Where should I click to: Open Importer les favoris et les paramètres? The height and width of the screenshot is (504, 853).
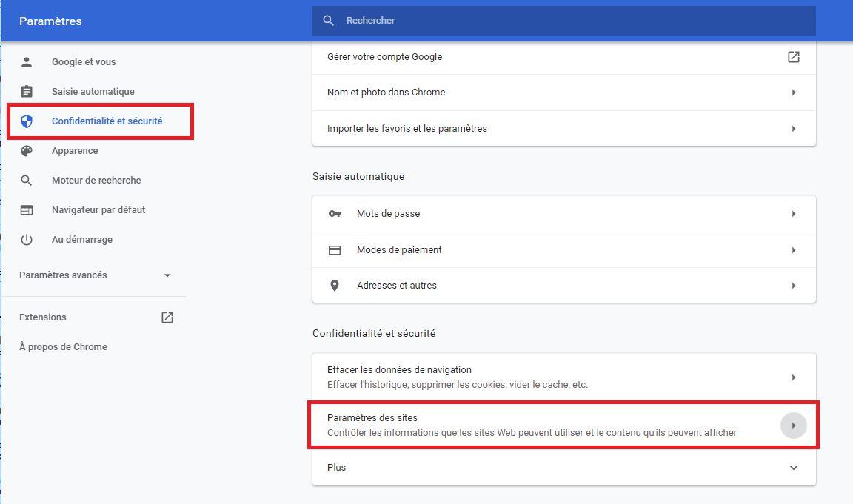pyautogui.click(x=564, y=129)
